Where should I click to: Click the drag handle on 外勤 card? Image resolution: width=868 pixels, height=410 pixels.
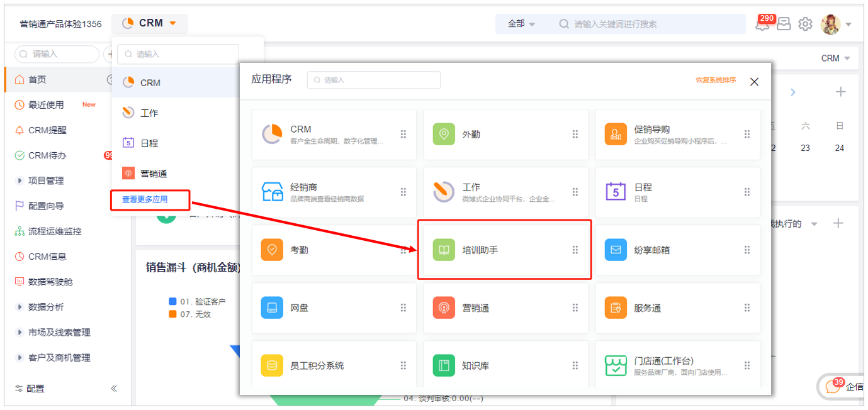click(575, 134)
